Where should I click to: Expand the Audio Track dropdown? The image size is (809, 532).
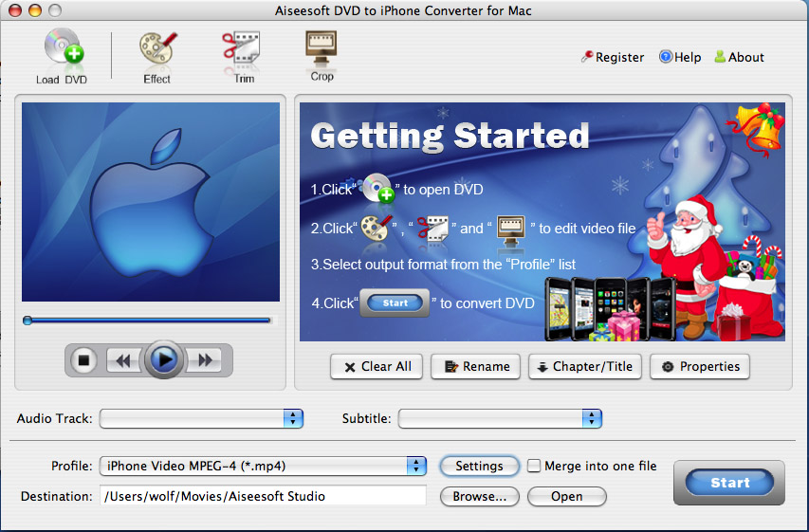coord(201,418)
